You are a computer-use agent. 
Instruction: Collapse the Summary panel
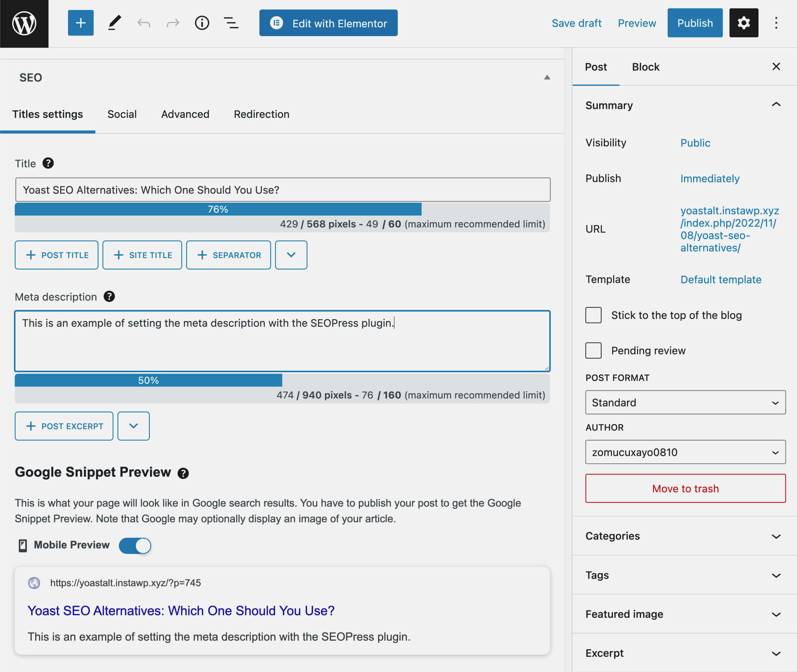pyautogui.click(x=776, y=105)
